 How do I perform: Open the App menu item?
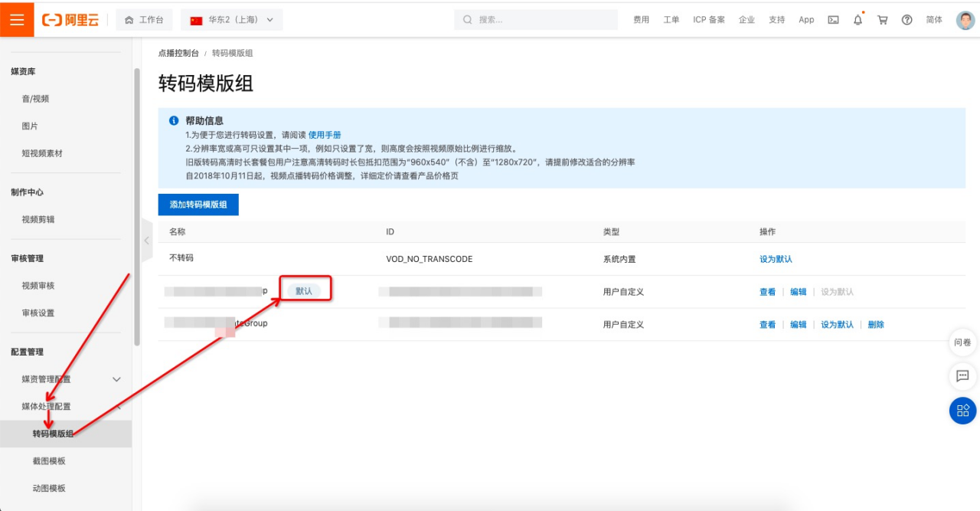pos(806,20)
